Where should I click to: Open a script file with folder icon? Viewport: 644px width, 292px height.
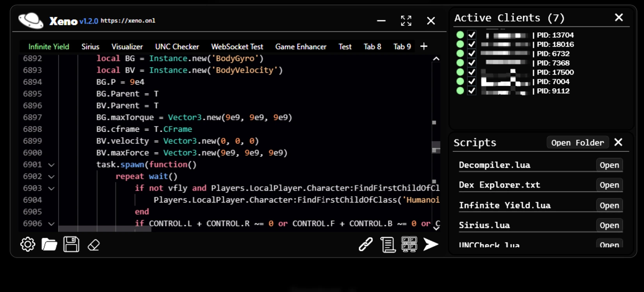click(49, 244)
